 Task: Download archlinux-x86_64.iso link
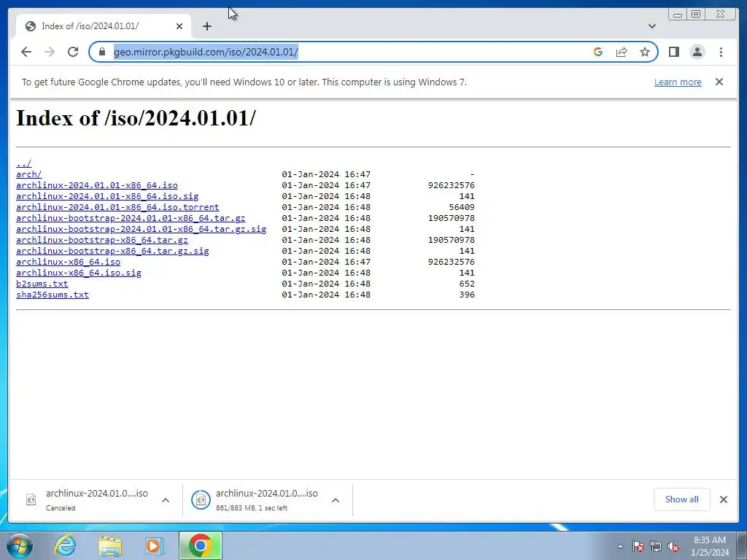click(x=68, y=262)
